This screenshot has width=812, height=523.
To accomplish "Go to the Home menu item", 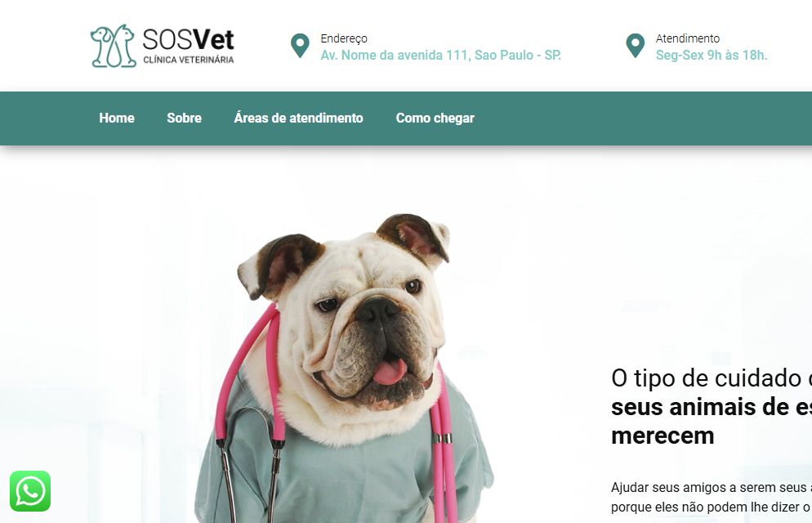I will click(117, 118).
